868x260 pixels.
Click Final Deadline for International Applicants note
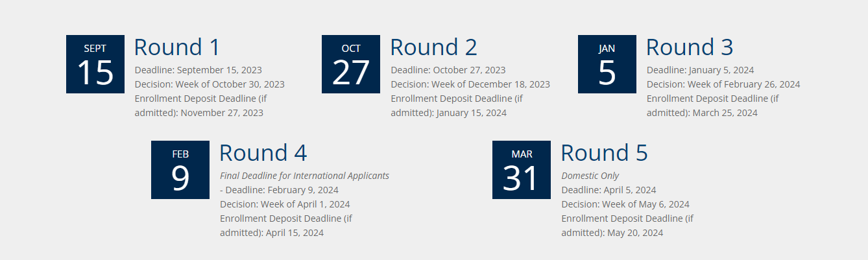[x=304, y=176]
